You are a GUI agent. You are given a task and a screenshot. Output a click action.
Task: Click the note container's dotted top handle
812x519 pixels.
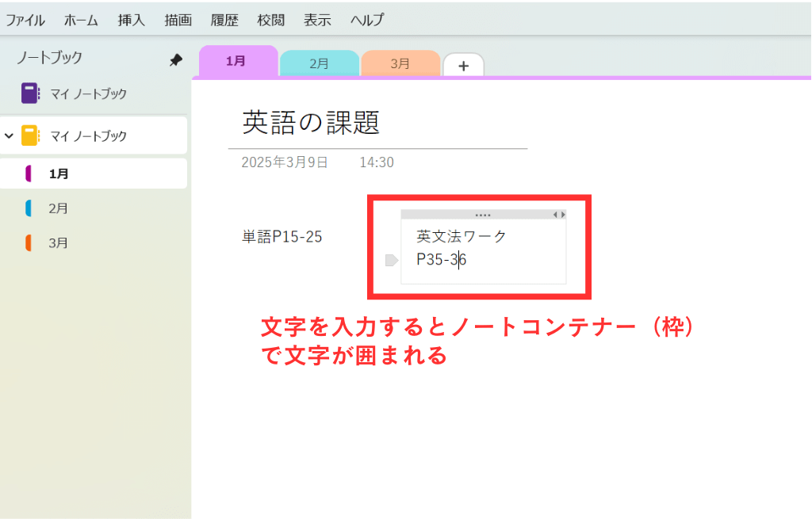coord(482,215)
